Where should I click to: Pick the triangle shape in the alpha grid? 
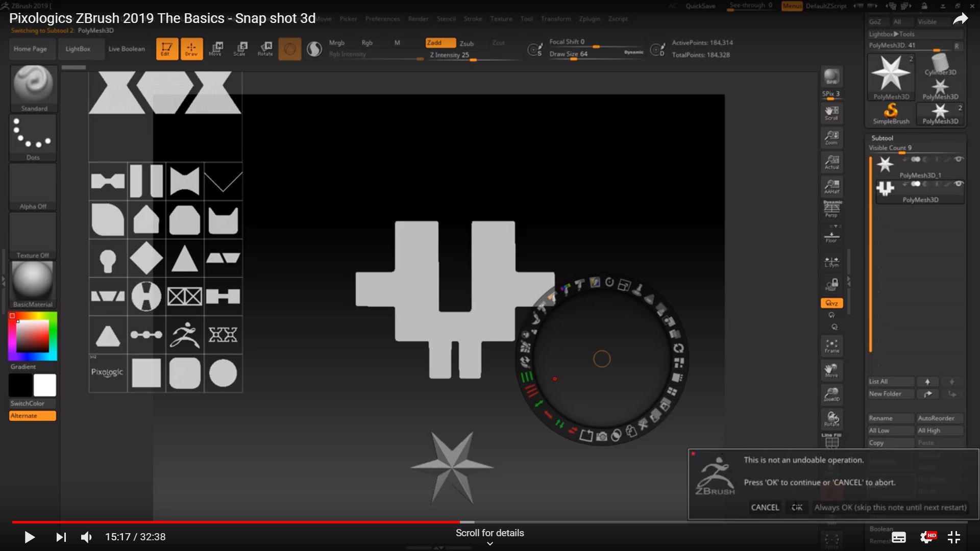click(x=185, y=258)
